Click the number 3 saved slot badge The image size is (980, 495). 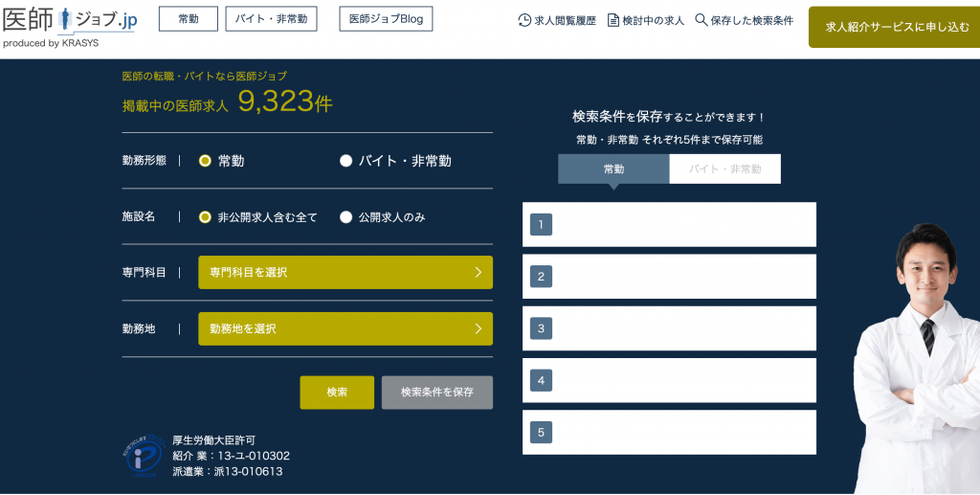[541, 328]
